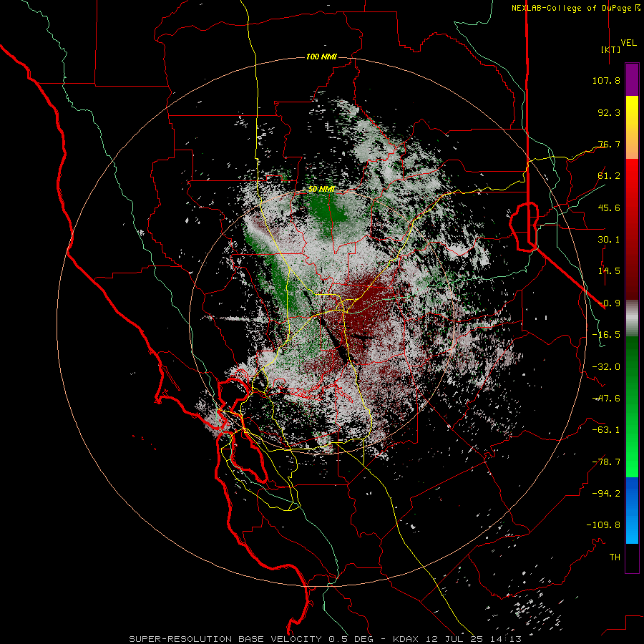Click the 30.1 legend value

[609, 239]
